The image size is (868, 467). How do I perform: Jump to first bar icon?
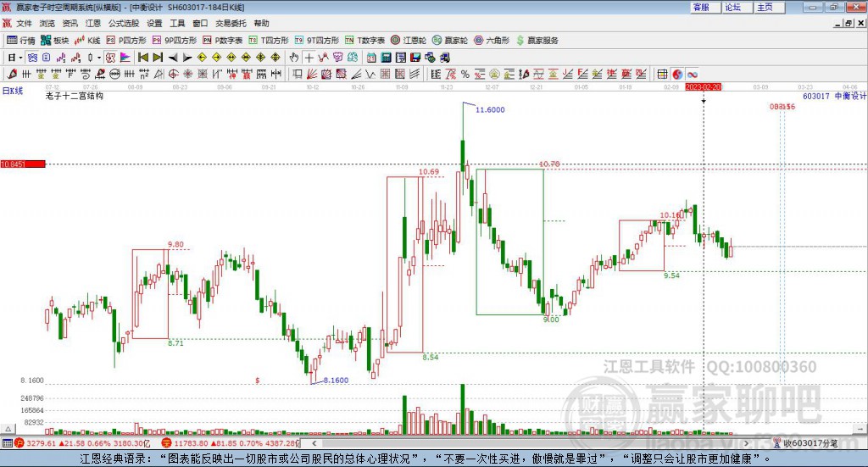[x=142, y=58]
